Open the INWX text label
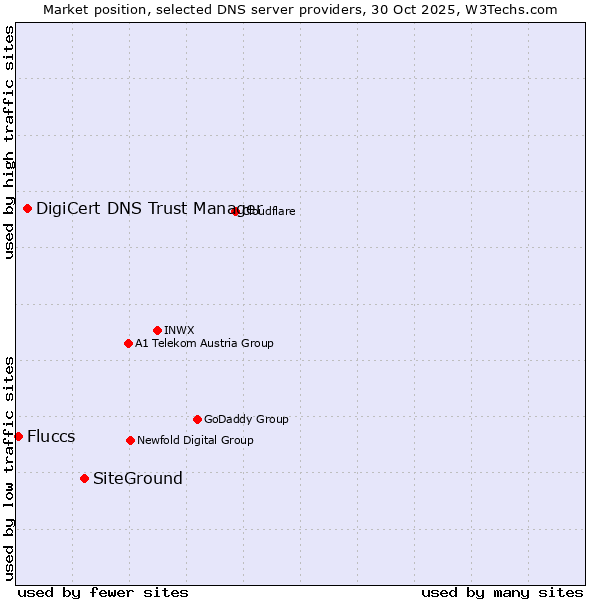 point(179,330)
